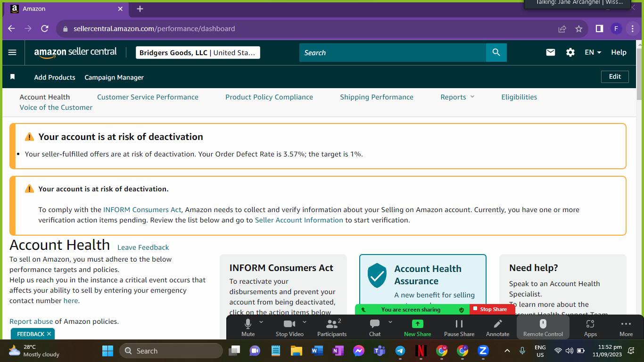Click the Edit button
Image resolution: width=644 pixels, height=362 pixels.
[615, 77]
